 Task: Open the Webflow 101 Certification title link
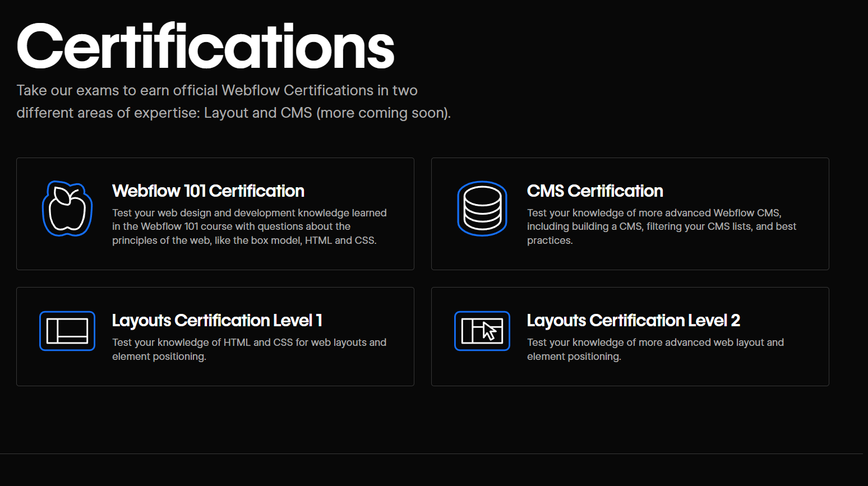pyautogui.click(x=208, y=191)
